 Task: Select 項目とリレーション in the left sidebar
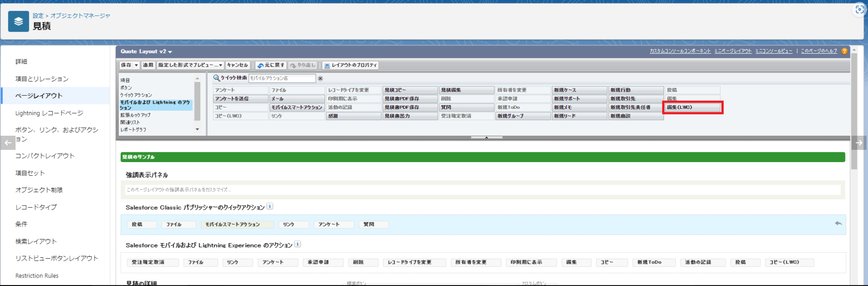click(x=42, y=79)
